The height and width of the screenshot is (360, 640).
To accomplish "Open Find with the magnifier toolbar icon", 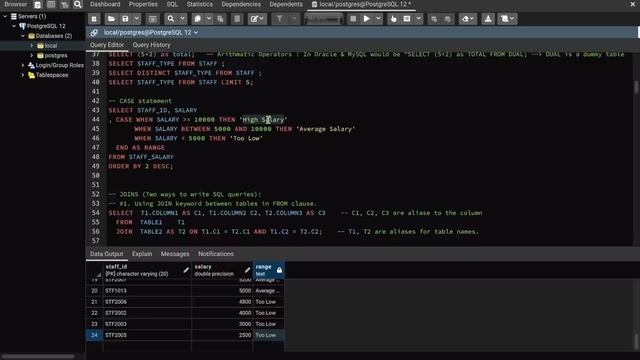I will [x=171, y=19].
